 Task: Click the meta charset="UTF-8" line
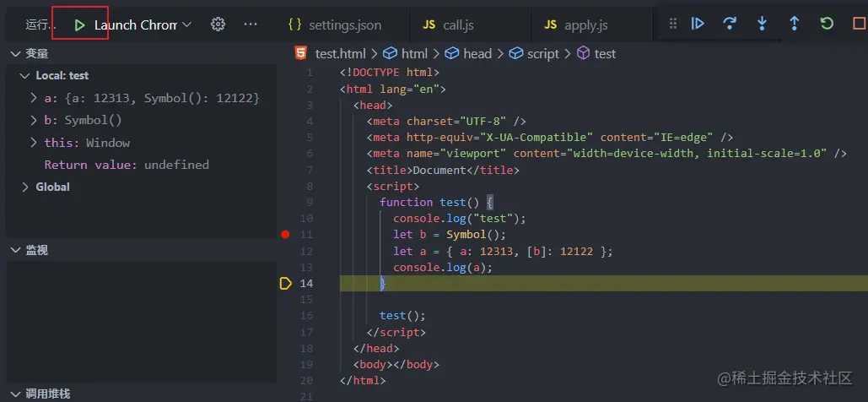[x=446, y=122]
